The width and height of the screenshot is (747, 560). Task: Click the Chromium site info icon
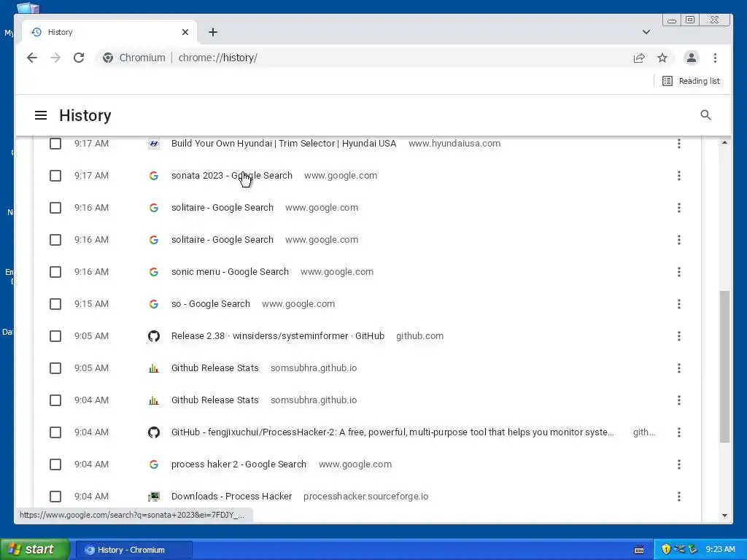pyautogui.click(x=108, y=58)
